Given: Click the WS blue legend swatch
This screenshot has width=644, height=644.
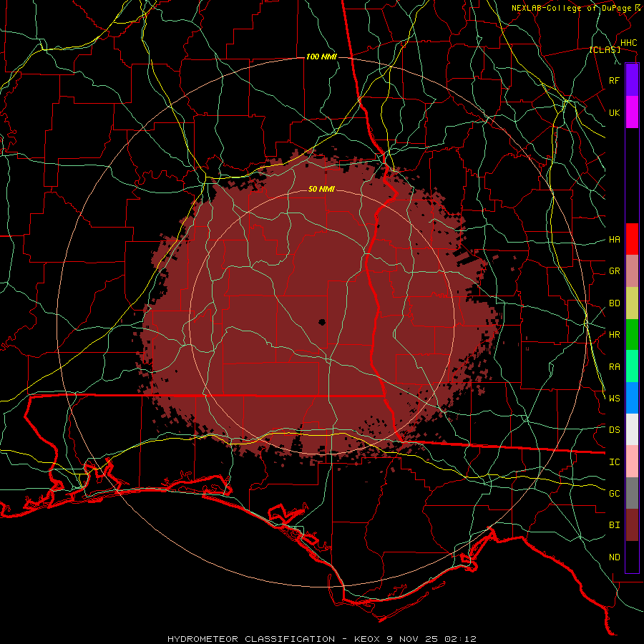Looking at the screenshot, I should pyautogui.click(x=632, y=398).
